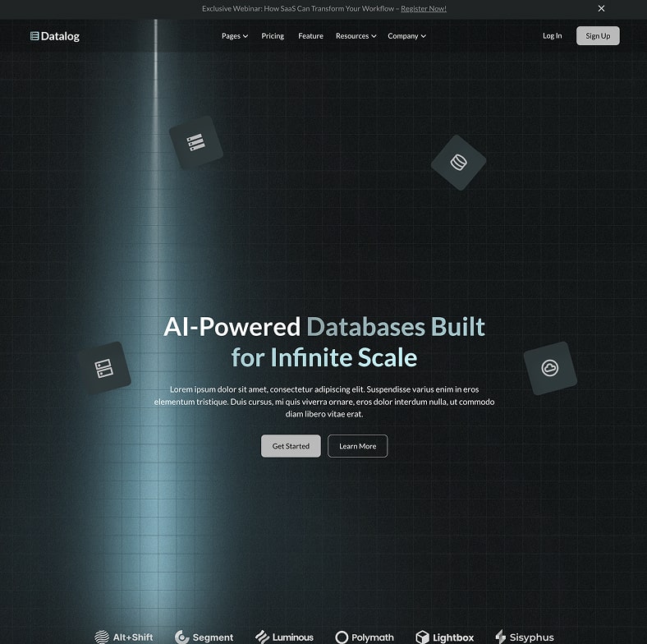The image size is (647, 644).
Task: Open the Register Now! link
Action: click(424, 9)
